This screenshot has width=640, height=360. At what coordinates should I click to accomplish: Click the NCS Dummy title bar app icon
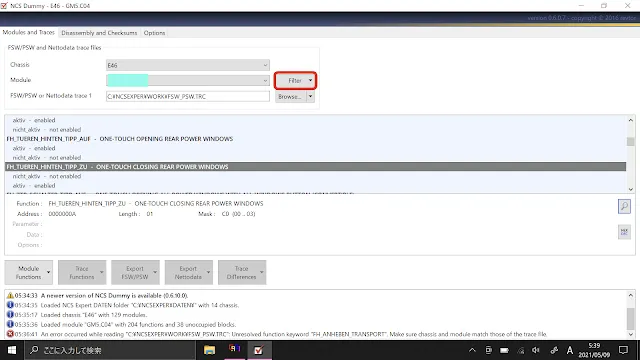click(x=4, y=6)
